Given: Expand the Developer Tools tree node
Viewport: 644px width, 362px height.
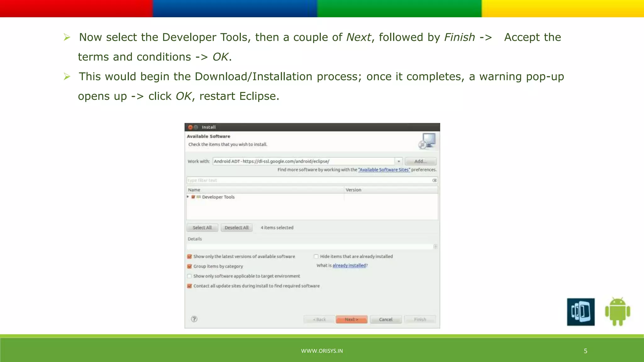Looking at the screenshot, I should (x=188, y=197).
